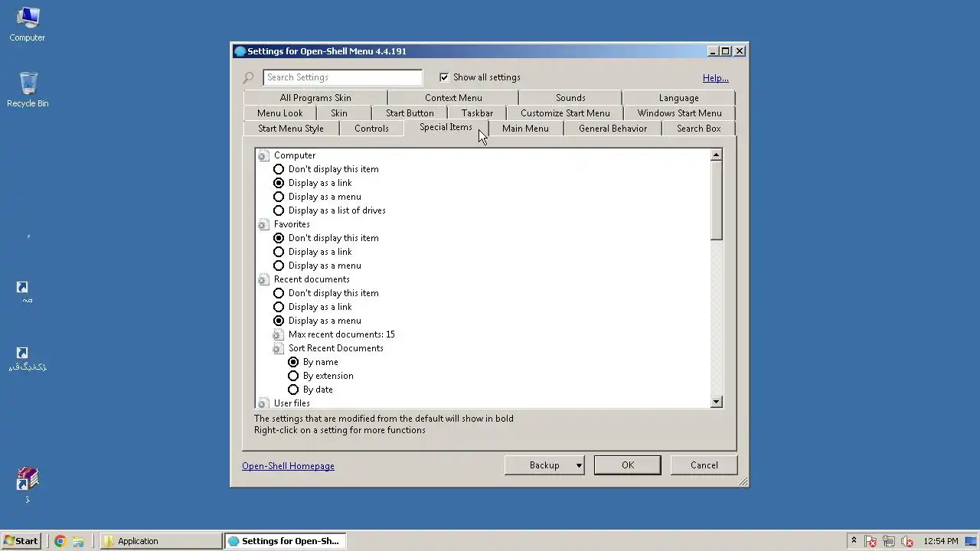Click the Open-Shell icon in the title bar

(x=240, y=51)
